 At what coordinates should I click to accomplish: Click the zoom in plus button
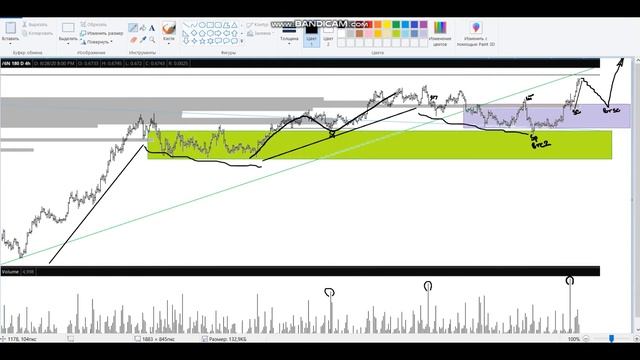click(636, 339)
